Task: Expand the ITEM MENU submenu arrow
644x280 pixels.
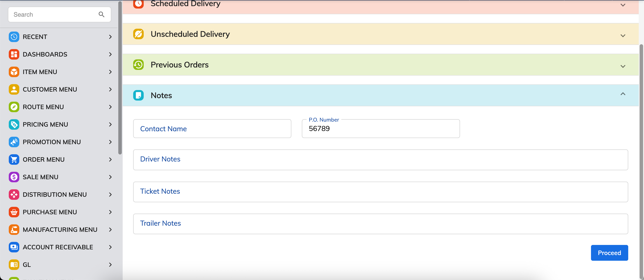Action: tap(110, 72)
